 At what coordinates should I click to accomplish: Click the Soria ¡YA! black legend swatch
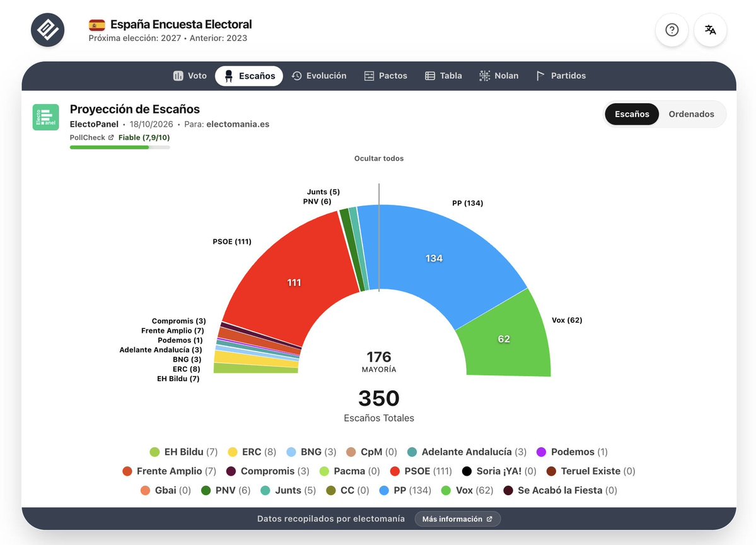[467, 471]
